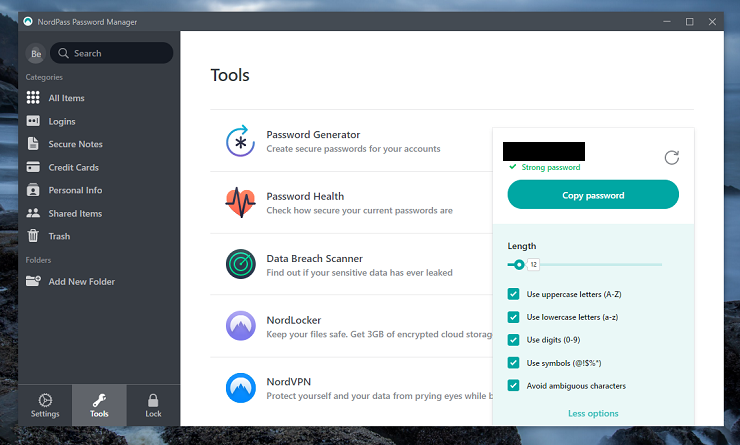Toggle Use symbols checkbox

click(x=513, y=362)
